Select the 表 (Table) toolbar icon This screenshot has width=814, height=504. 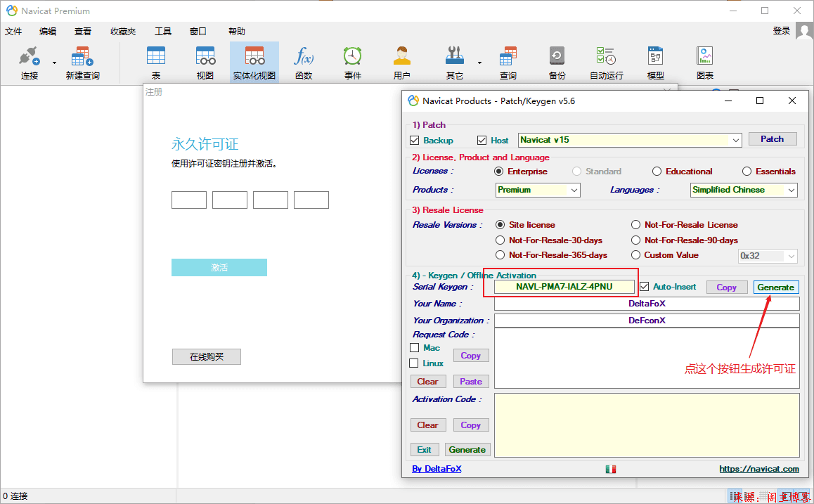(x=156, y=63)
